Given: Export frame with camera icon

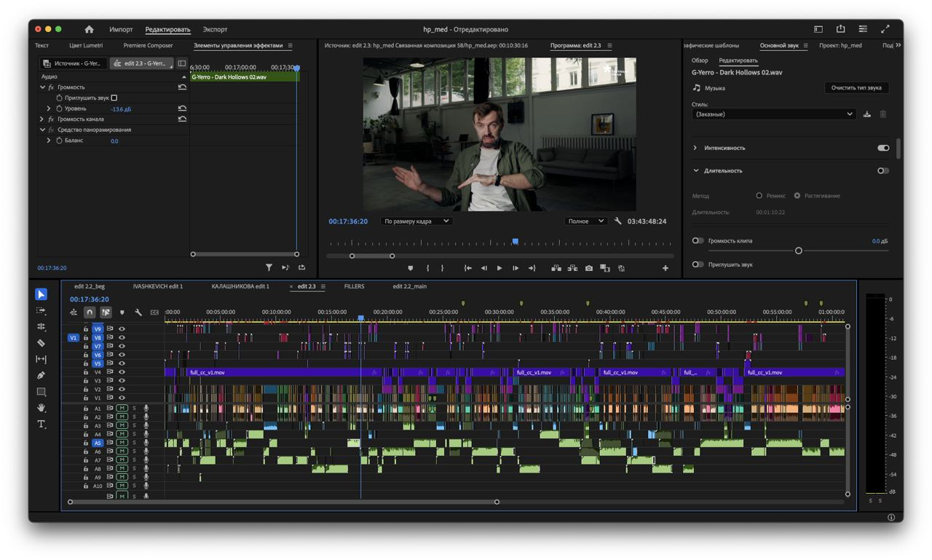Looking at the screenshot, I should [589, 268].
